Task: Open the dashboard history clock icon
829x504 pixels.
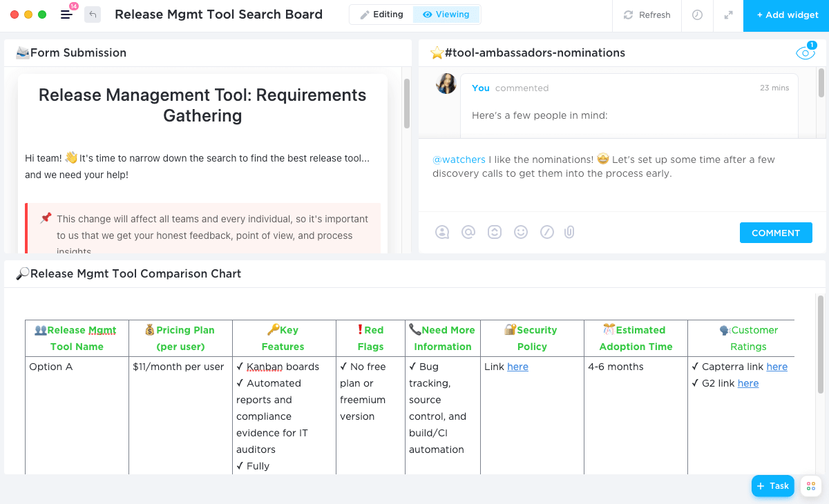Action: click(697, 15)
